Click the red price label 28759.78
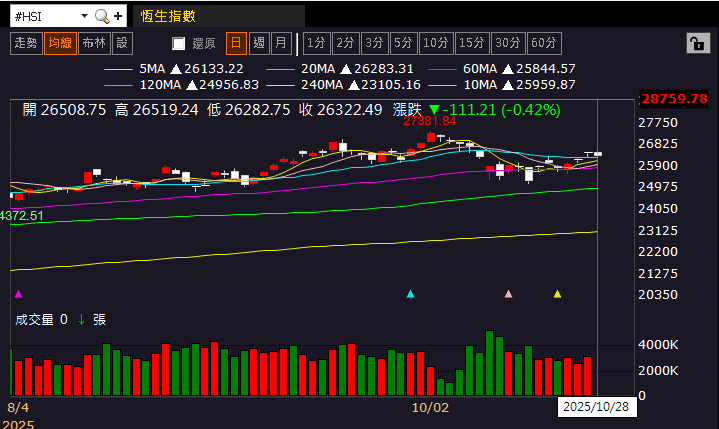Viewport: 719px width, 429px height. tap(674, 99)
